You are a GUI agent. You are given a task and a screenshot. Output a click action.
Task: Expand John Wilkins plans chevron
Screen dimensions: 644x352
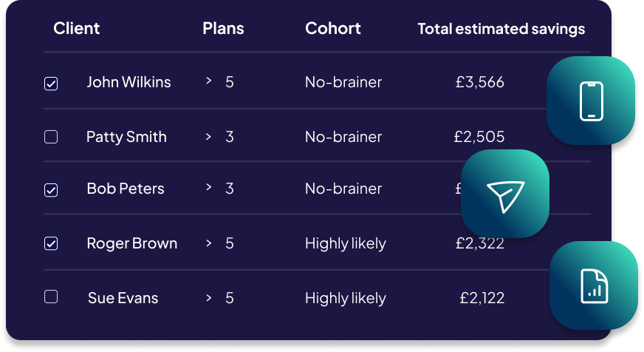209,81
